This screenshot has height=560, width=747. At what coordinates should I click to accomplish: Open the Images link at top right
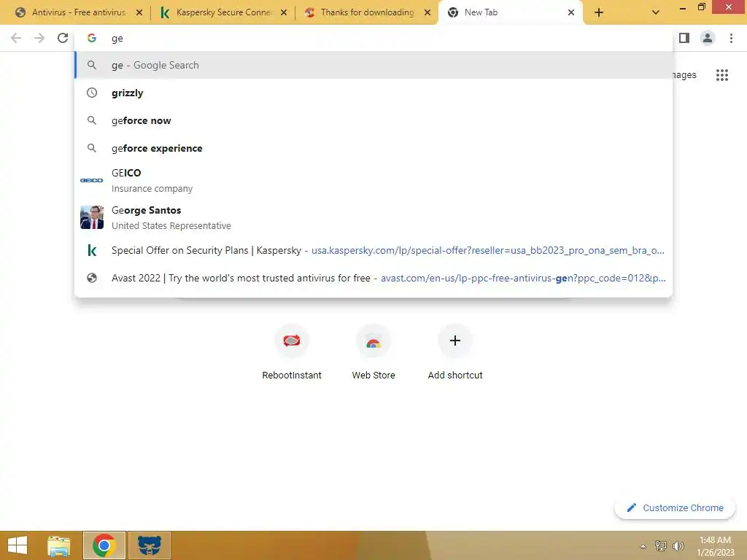(x=684, y=75)
